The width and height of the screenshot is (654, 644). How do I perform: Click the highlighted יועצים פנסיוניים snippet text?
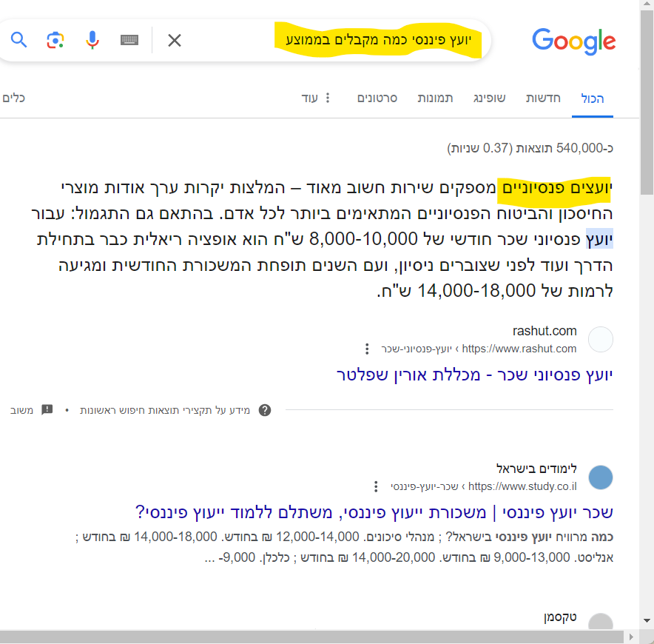557,188
